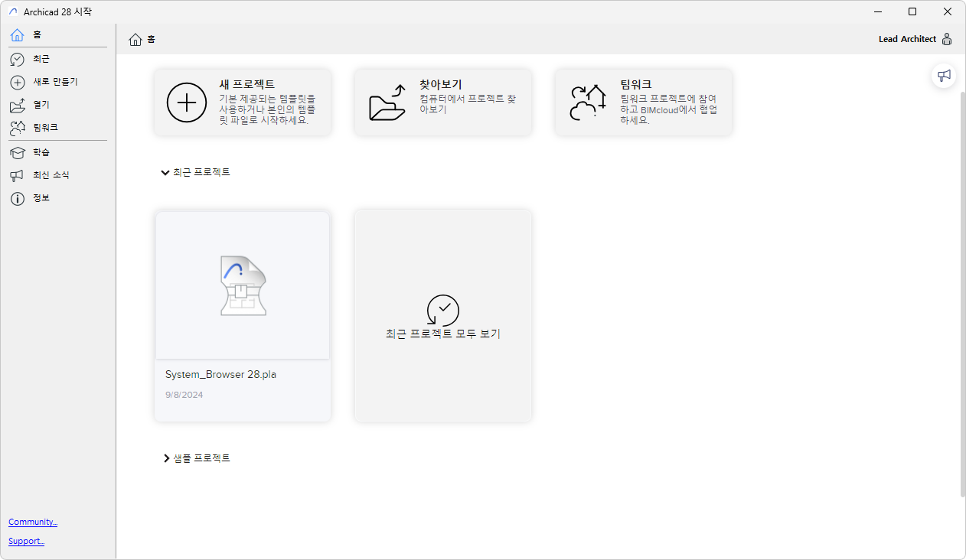
Task: Maximize the Archicad 28 window
Action: point(912,11)
